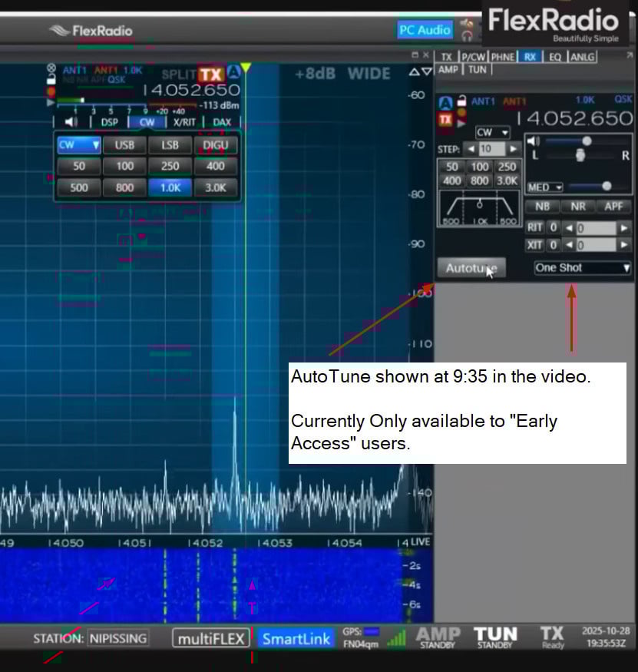
Task: Click the play triangle on the slice flag
Action: coord(51,102)
